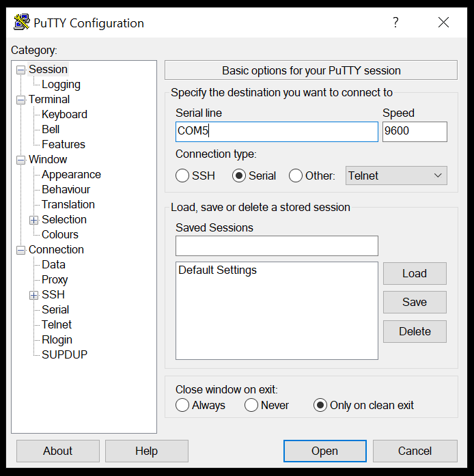Viewport: 474px width, 476px height.
Task: Collapse the Connection tree node
Action: pos(20,250)
